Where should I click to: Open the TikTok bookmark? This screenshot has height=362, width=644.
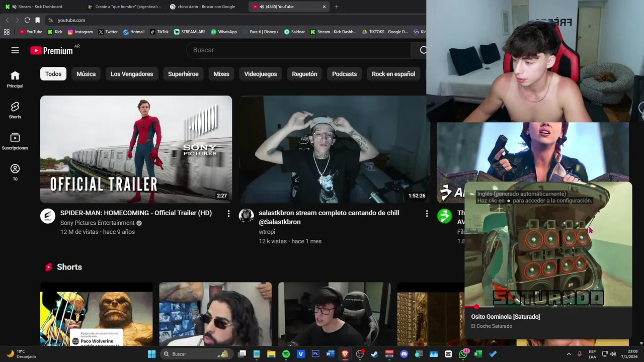pos(159,32)
